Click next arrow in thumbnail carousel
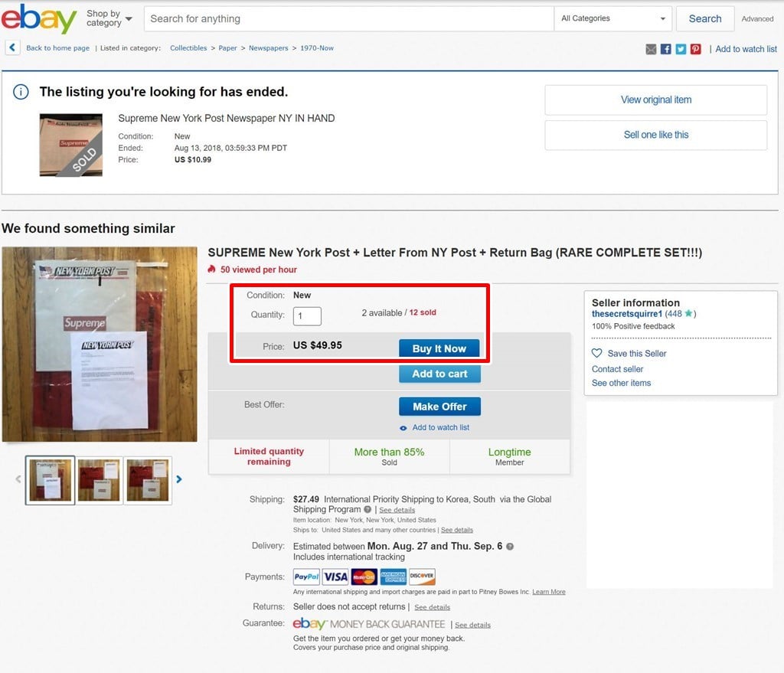Viewport: 784px width, 673px height. pyautogui.click(x=179, y=479)
